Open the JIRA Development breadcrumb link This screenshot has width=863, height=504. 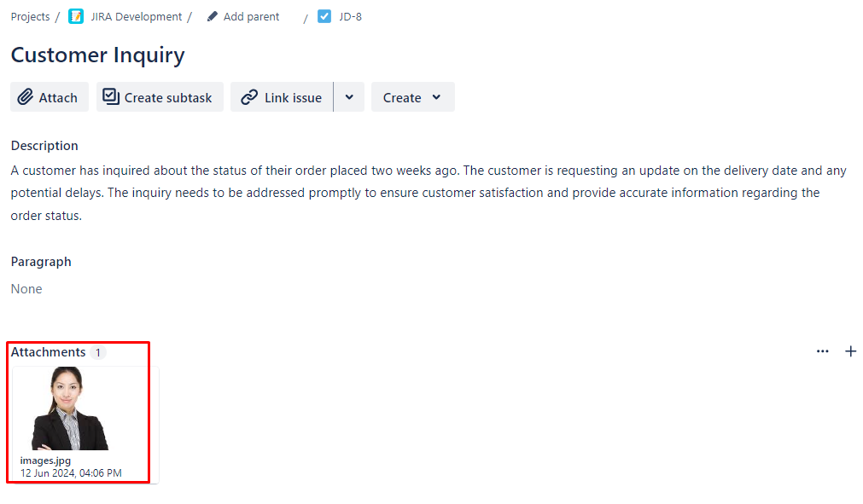[x=136, y=16]
